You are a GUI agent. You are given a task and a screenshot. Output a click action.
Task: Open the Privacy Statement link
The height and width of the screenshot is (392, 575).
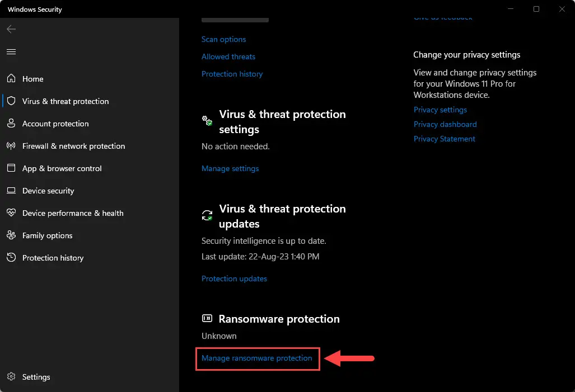pos(445,139)
